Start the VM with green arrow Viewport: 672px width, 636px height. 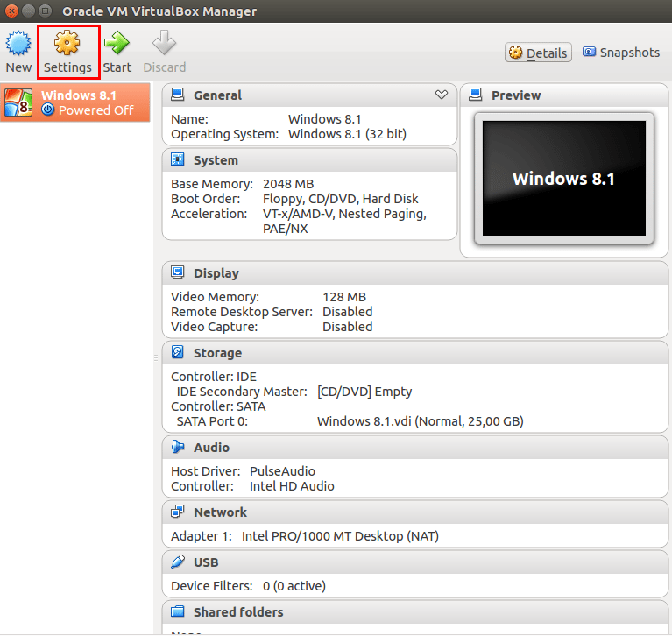(x=117, y=42)
